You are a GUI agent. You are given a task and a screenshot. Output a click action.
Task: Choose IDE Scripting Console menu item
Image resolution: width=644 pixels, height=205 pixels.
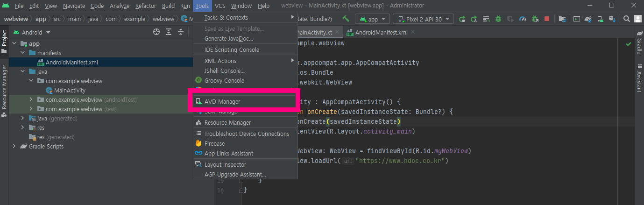pos(245,49)
